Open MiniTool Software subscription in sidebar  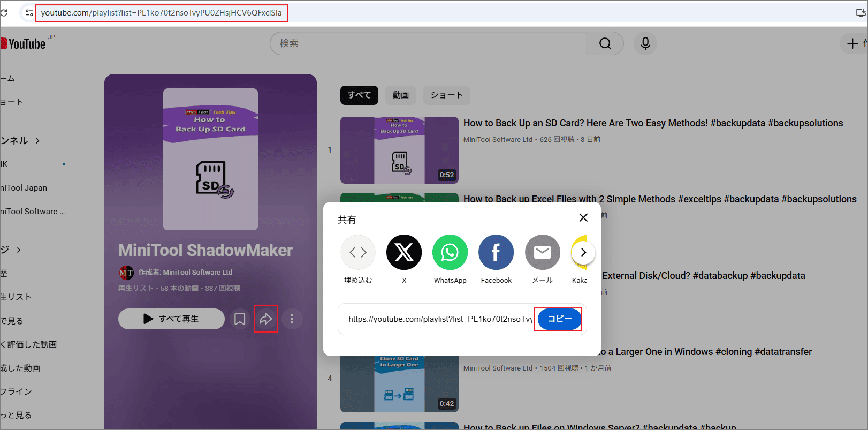32,212
